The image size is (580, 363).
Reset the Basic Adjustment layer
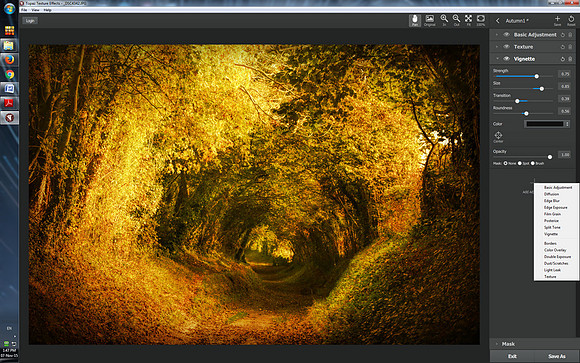click(x=563, y=35)
